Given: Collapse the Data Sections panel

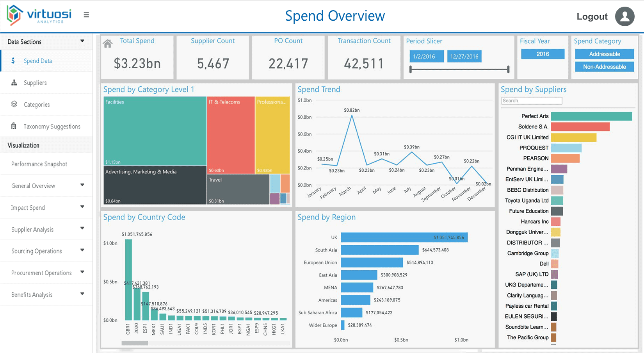Looking at the screenshot, I should pos(82,41).
